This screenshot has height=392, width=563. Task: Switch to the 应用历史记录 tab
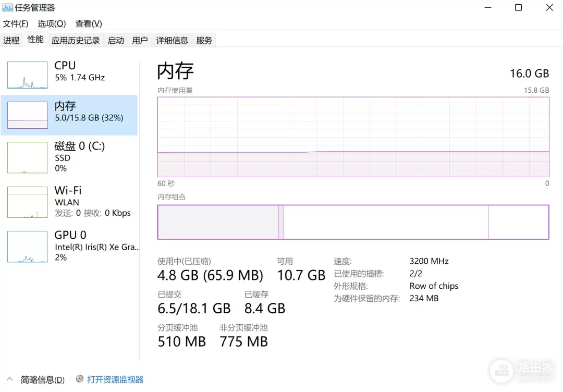tap(76, 40)
